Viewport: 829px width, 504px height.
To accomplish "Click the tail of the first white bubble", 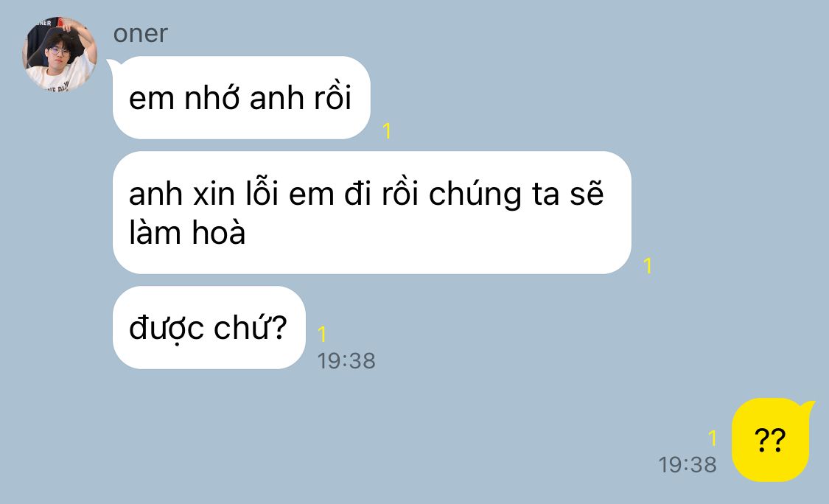I will (x=113, y=65).
